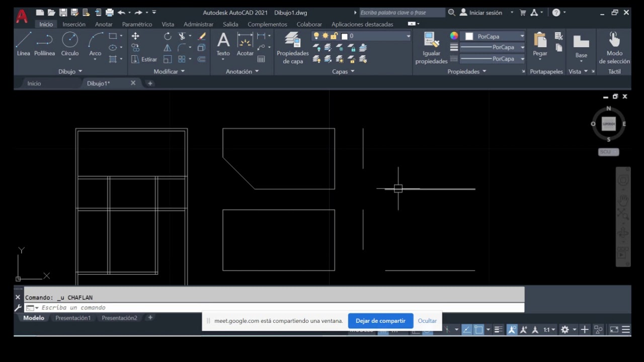Choose the hatch (sombreado) tool
The height and width of the screenshot is (362, 644).
point(113,59)
